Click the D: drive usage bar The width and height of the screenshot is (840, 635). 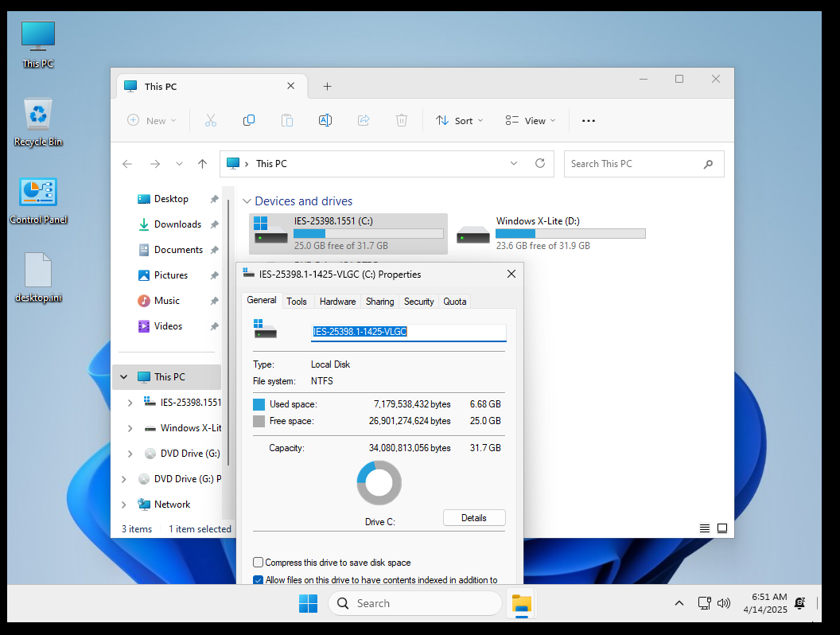pyautogui.click(x=570, y=234)
